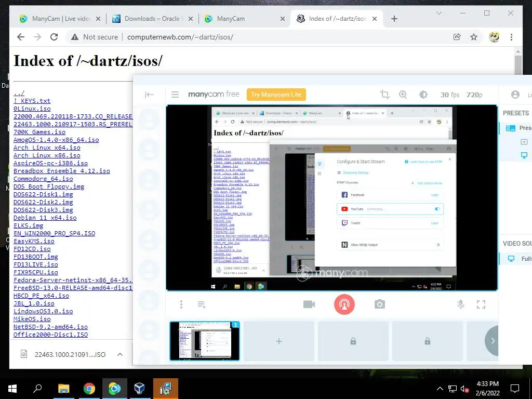Open ManyCam brightness adjustment icon
The height and width of the screenshot is (399, 532).
pyautogui.click(x=423, y=95)
